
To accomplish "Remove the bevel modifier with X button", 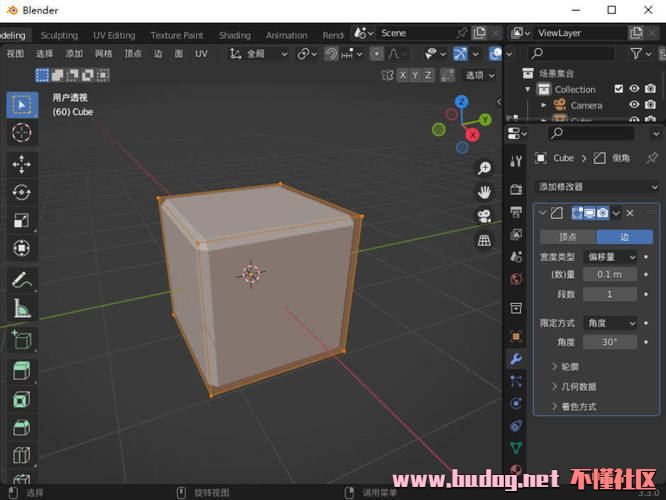I will tap(630, 213).
